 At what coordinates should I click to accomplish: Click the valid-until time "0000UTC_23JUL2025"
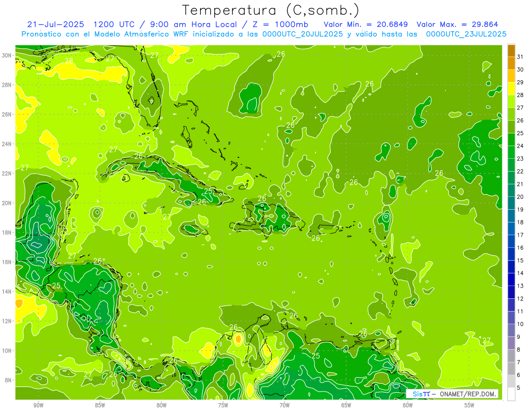pyautogui.click(x=466, y=34)
